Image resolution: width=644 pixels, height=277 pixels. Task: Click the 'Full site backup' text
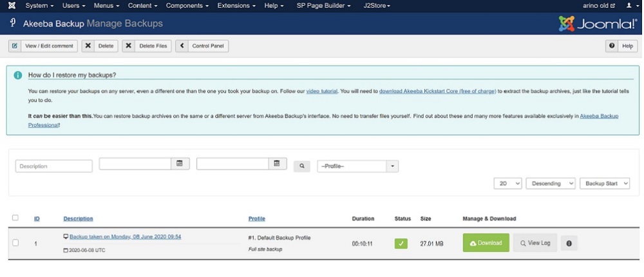click(265, 249)
